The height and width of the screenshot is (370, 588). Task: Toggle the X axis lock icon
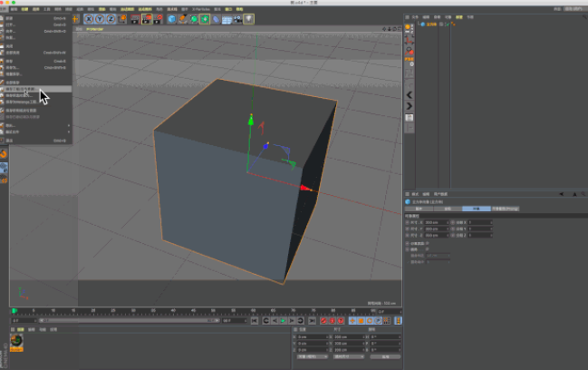point(90,18)
